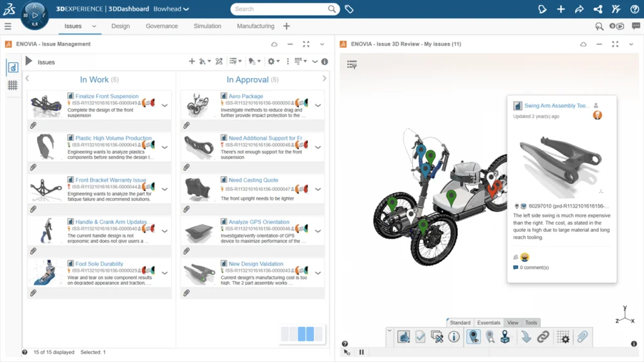This screenshot has width=644, height=362.
Task: Switch to Governance tab
Action: click(x=162, y=26)
